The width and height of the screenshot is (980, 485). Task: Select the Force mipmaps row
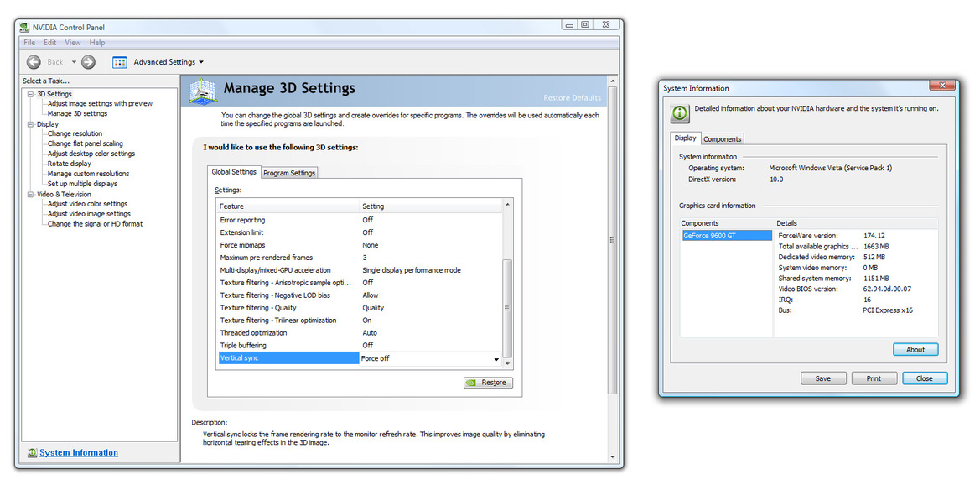[360, 245]
